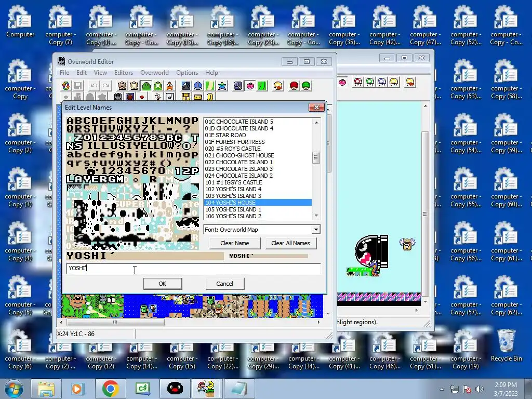The image size is (532, 399).
Task: Click the yellow brick blocks toolbar icon
Action: (186, 97)
